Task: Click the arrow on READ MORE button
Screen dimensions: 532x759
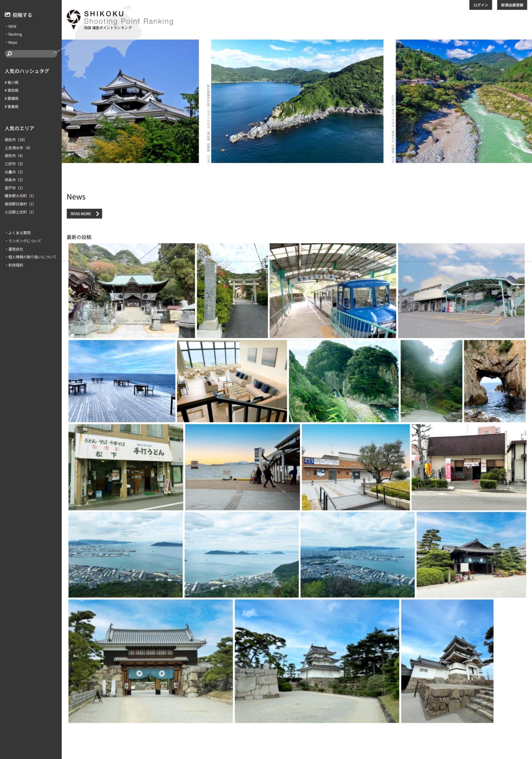Action: point(97,214)
